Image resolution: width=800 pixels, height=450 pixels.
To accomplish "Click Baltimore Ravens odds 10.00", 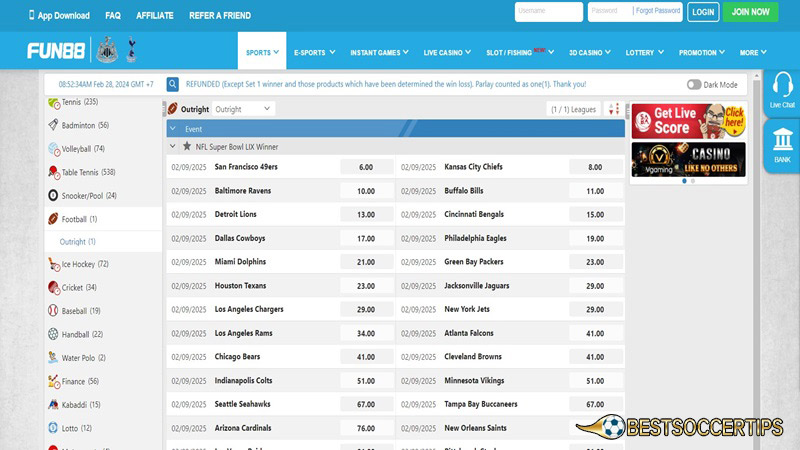I will [x=366, y=191].
